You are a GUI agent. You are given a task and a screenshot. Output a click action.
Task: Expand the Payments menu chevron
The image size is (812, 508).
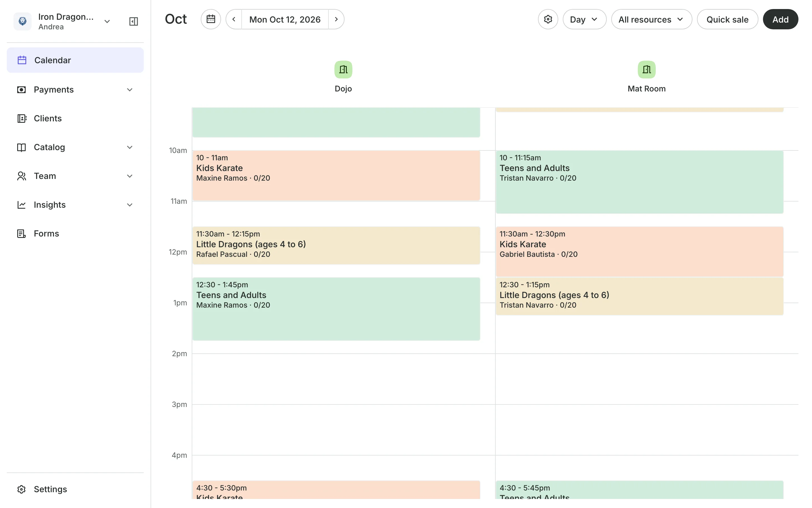click(x=129, y=90)
